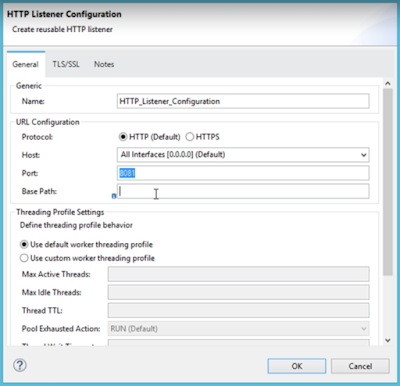400x386 pixels.
Task: Click the Thread TTL field
Action: pyautogui.click(x=238, y=310)
